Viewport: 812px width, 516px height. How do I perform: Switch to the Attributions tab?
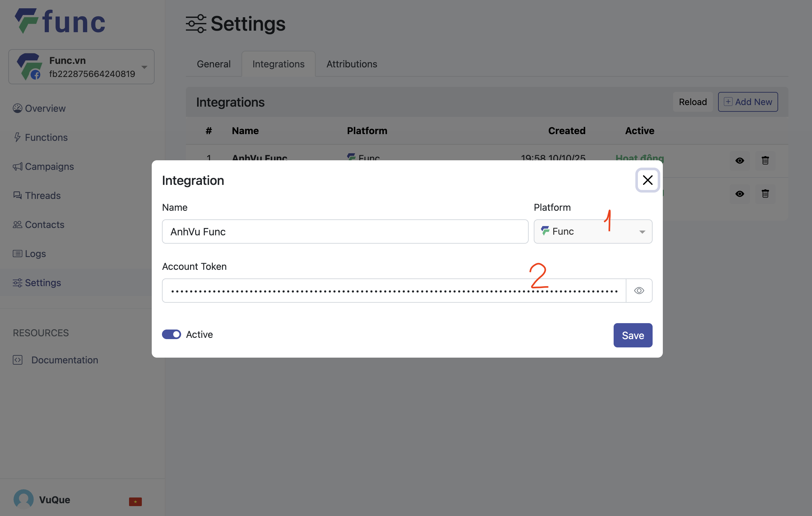(351, 64)
